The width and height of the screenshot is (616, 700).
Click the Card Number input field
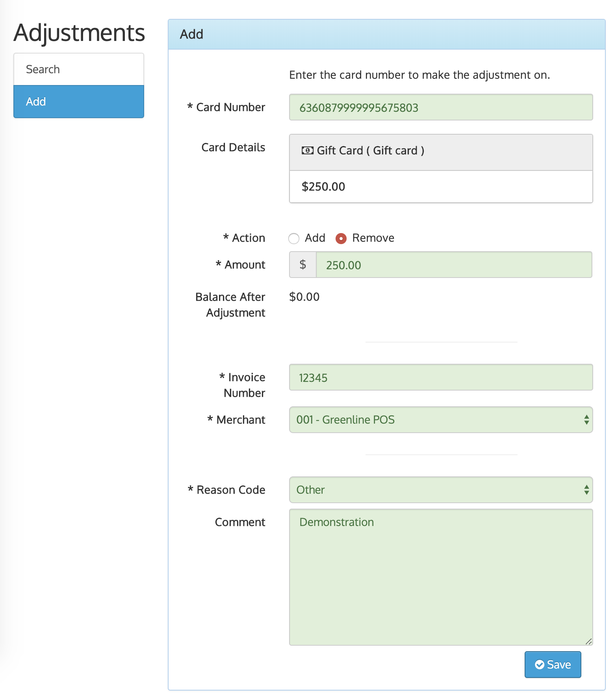(x=440, y=107)
